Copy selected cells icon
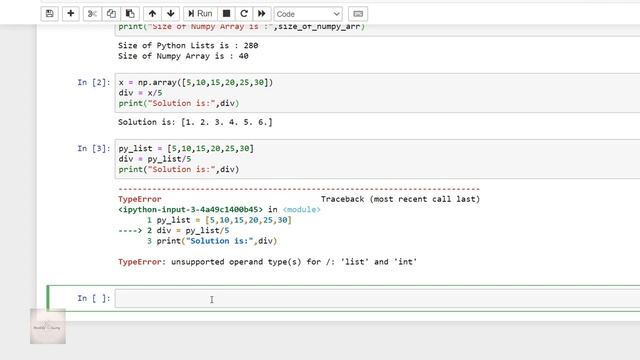 pos(111,14)
